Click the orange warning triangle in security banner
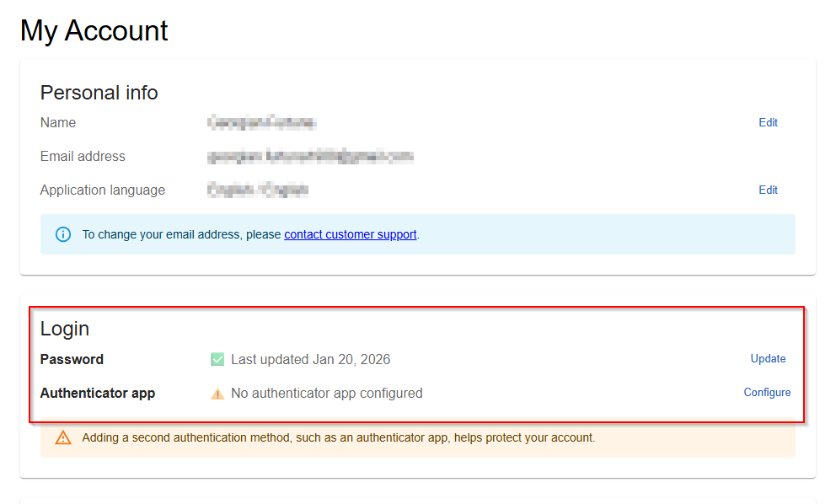The width and height of the screenshot is (836, 504). [x=63, y=438]
